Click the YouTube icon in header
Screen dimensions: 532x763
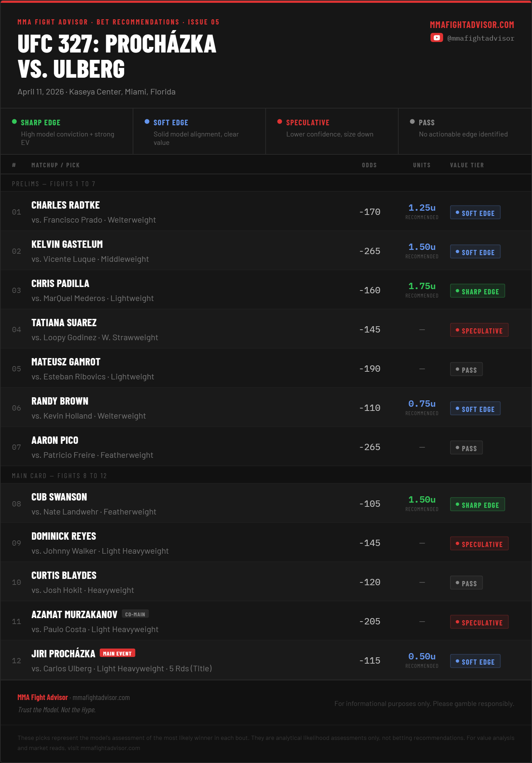point(436,37)
